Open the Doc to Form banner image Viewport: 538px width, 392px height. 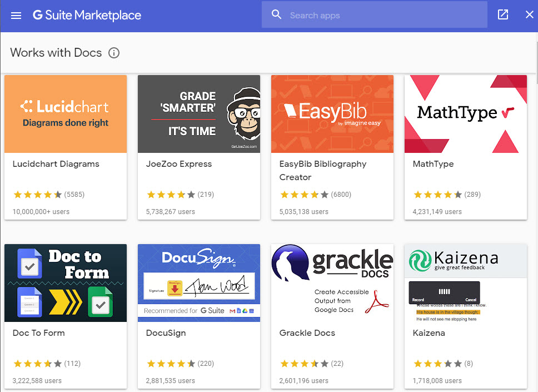pos(66,283)
